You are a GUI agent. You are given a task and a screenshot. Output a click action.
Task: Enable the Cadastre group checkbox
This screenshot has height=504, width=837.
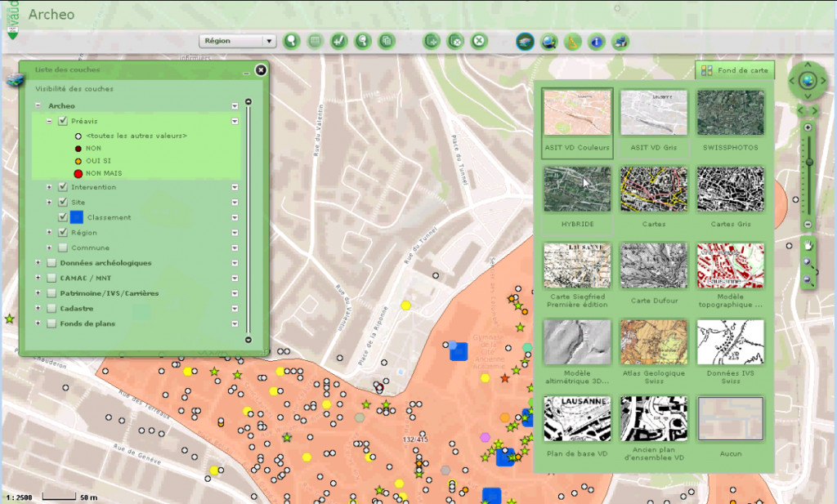pyautogui.click(x=51, y=308)
